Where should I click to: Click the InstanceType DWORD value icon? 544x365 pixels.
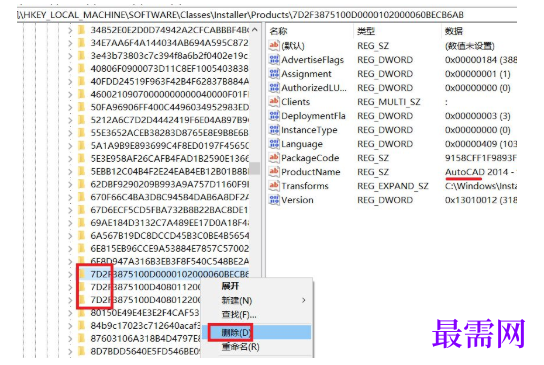[274, 130]
